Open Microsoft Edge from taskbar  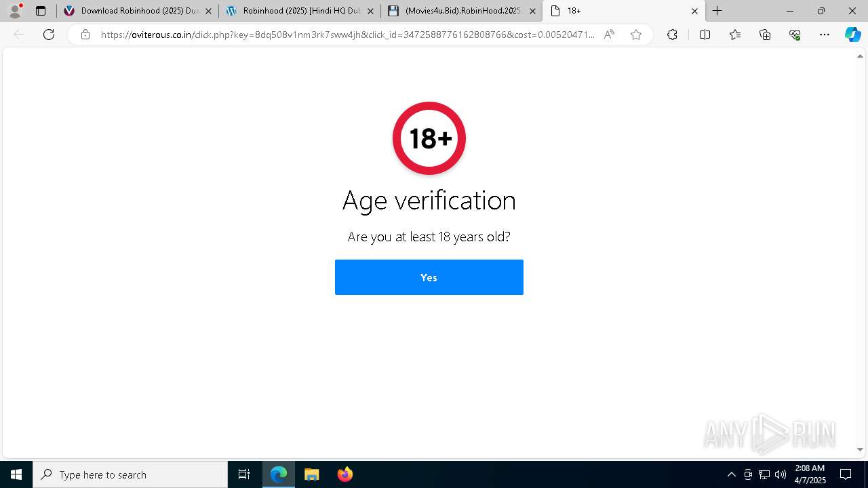[x=279, y=474]
